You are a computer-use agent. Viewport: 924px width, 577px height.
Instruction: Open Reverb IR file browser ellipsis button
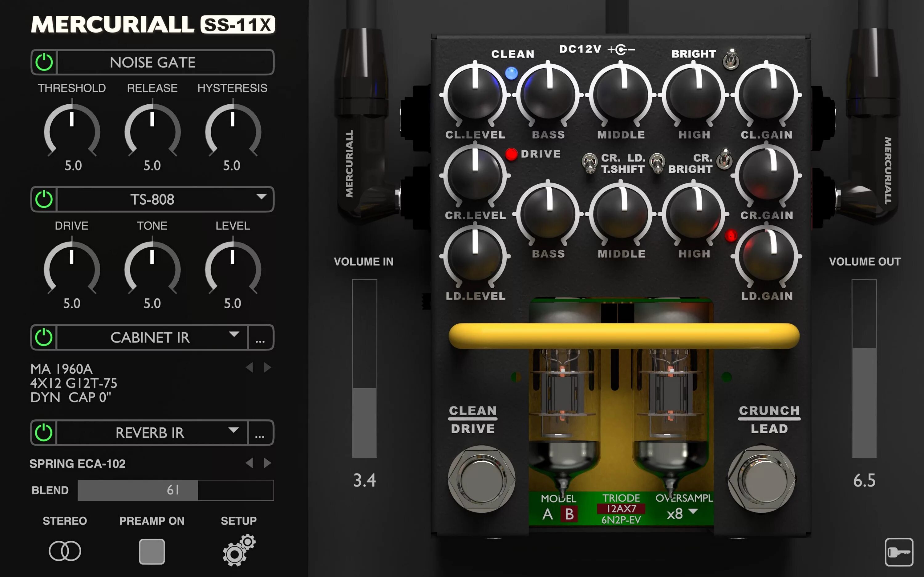(x=260, y=433)
